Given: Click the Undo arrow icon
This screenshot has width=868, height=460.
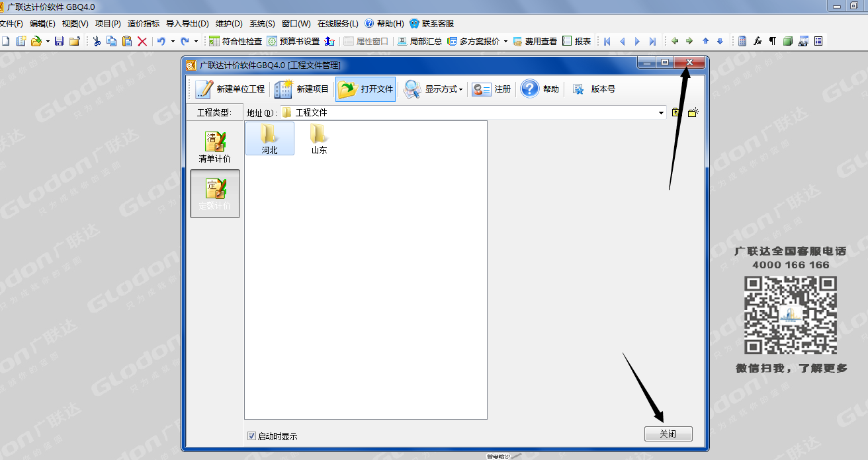Looking at the screenshot, I should (x=161, y=41).
